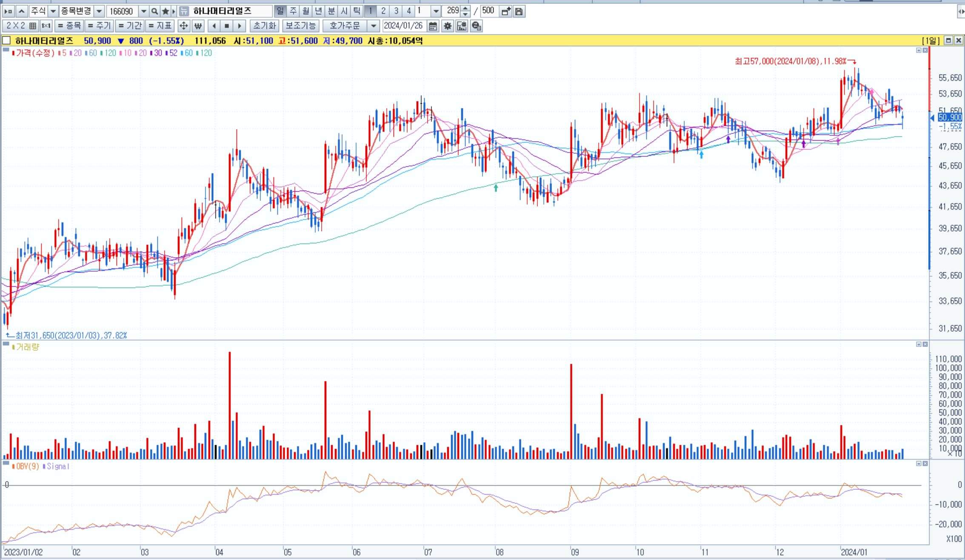Viewport: 965px width, 560px height.
Task: Expand the 호가주문 dropdown arrow
Action: [373, 26]
